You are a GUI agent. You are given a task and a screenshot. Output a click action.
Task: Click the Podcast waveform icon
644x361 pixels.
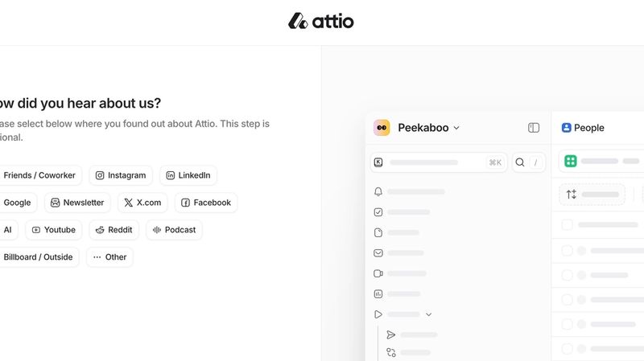point(157,230)
